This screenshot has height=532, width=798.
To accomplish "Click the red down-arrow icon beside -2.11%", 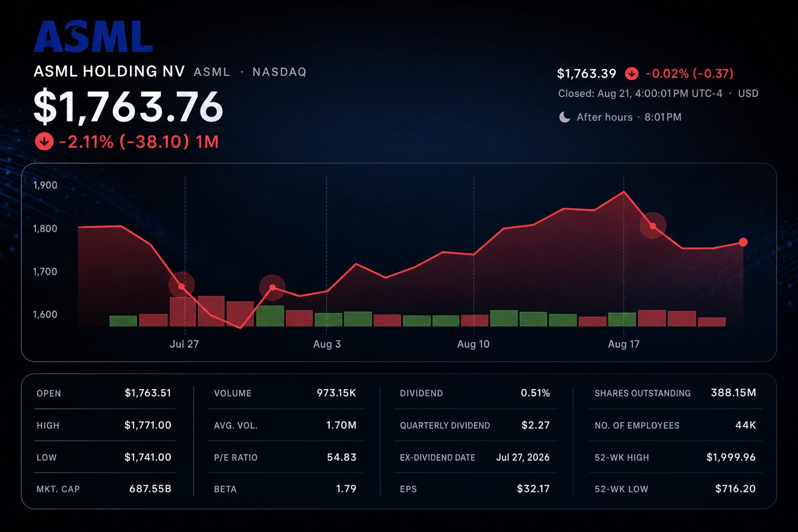I will coord(44,141).
